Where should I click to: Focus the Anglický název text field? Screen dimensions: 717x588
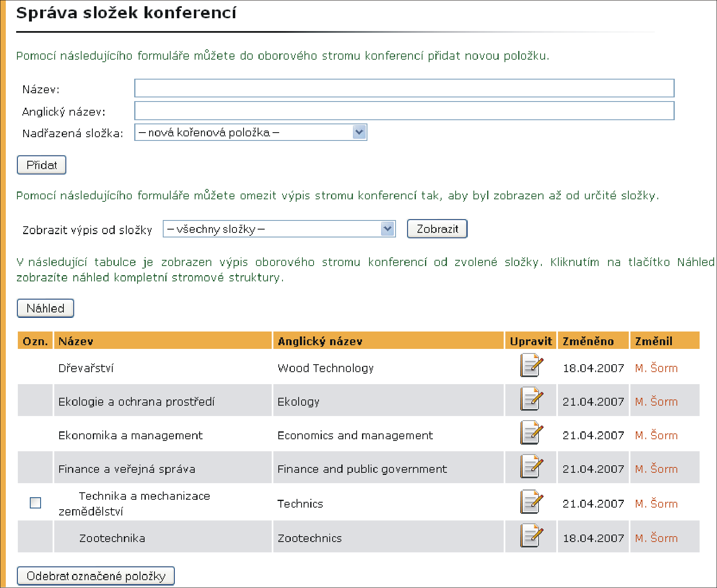(x=404, y=111)
